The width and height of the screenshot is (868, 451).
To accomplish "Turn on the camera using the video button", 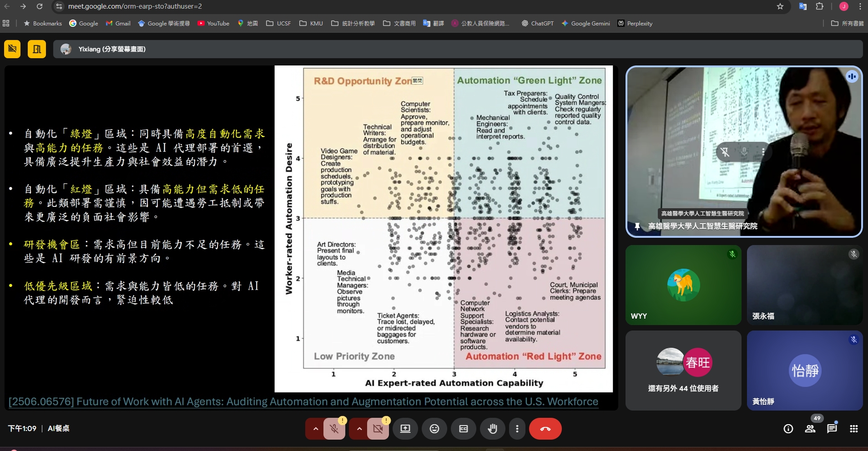I will 378,429.
